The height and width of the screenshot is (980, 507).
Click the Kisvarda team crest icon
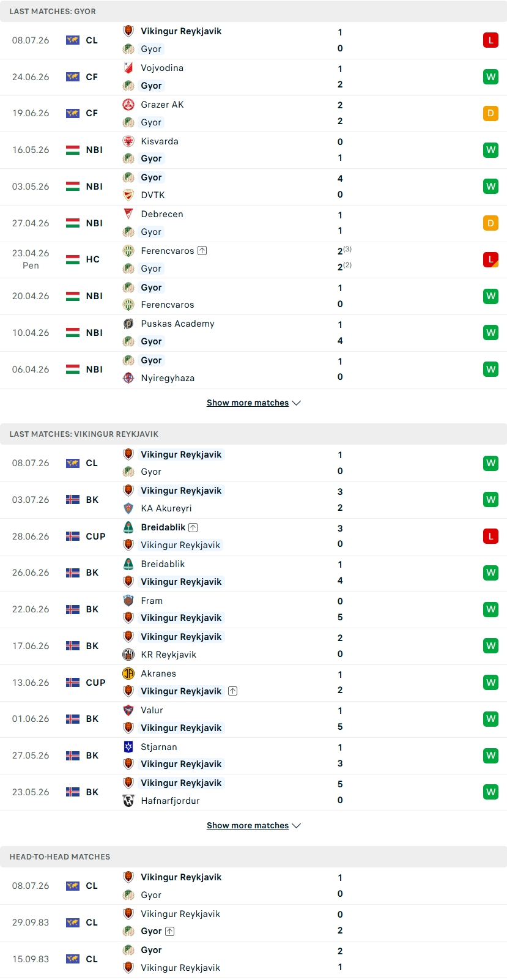(x=128, y=141)
